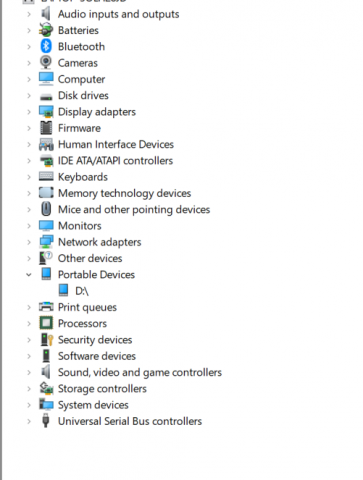Click the Security devices key icon
Screen dimensions: 363x480
pyautogui.click(x=47, y=339)
